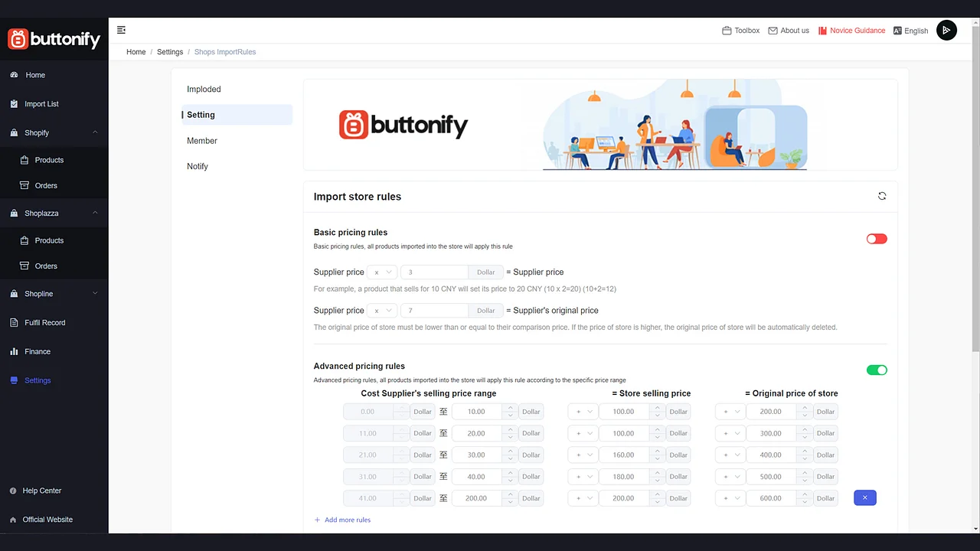Switch to the Member tab
Viewport: 980px width, 551px height.
201,140
